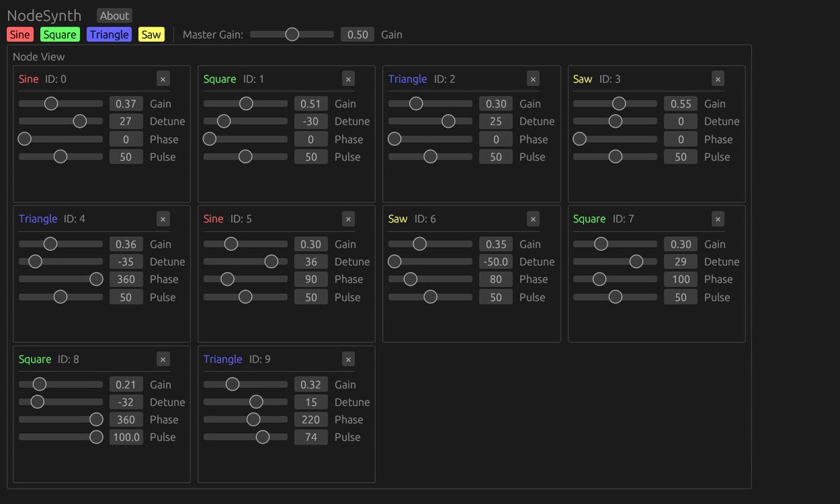Delete the Square ID: 8 node

pos(163,359)
